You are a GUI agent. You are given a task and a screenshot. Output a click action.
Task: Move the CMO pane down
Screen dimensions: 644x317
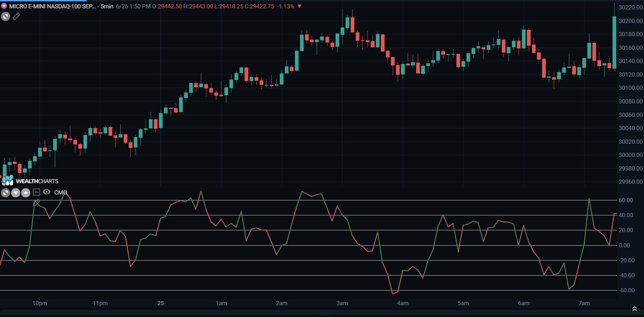point(16,192)
